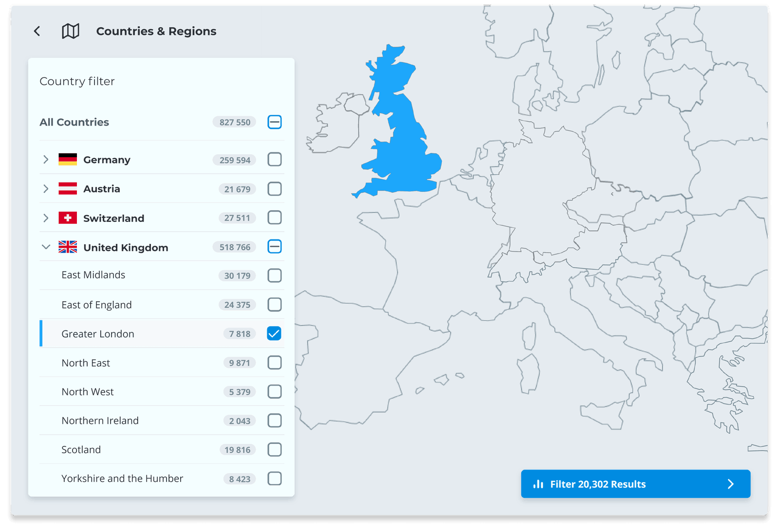Check the Scotland region checkbox
779x532 pixels.
(275, 449)
